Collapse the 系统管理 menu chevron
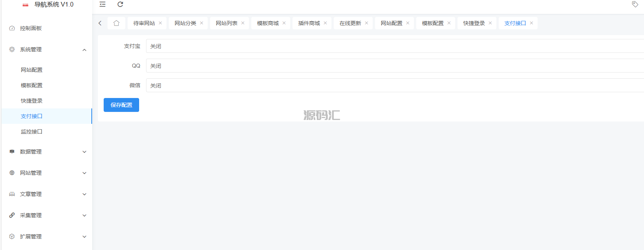644x250 pixels. pos(84,50)
